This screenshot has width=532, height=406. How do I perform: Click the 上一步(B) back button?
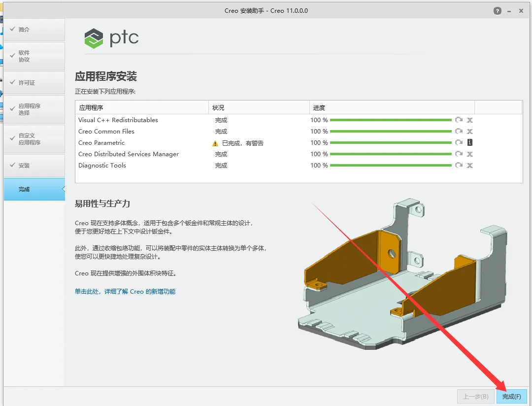pos(476,396)
